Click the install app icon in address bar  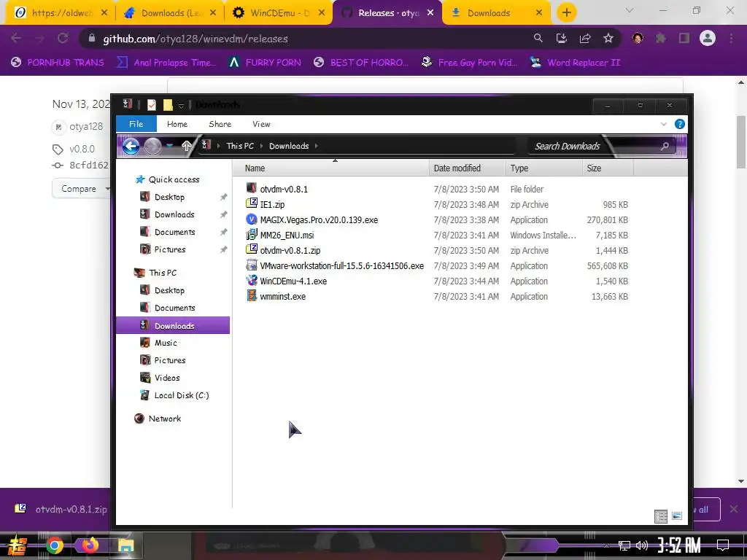click(562, 39)
